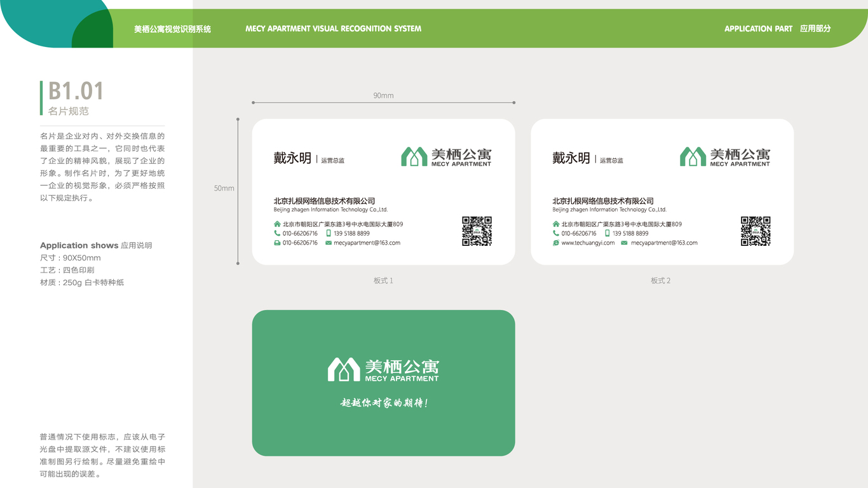Click the QR code on card 板式 2
Screen dimensions: 868x488
[x=756, y=231]
